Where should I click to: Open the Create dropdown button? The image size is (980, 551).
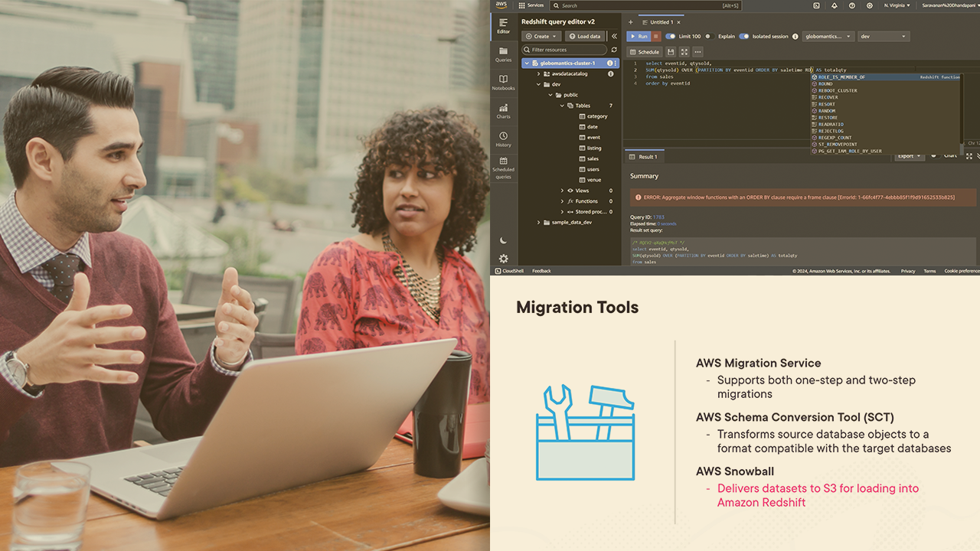coord(541,37)
